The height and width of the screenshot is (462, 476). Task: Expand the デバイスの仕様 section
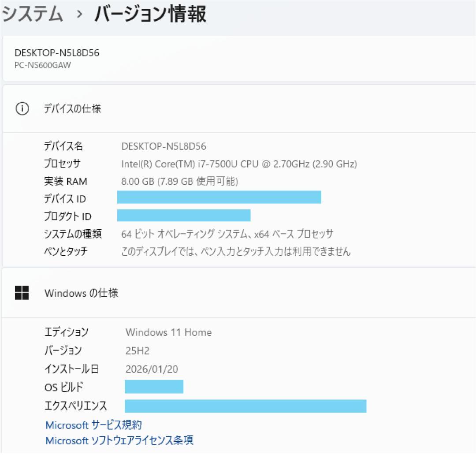tap(238, 108)
